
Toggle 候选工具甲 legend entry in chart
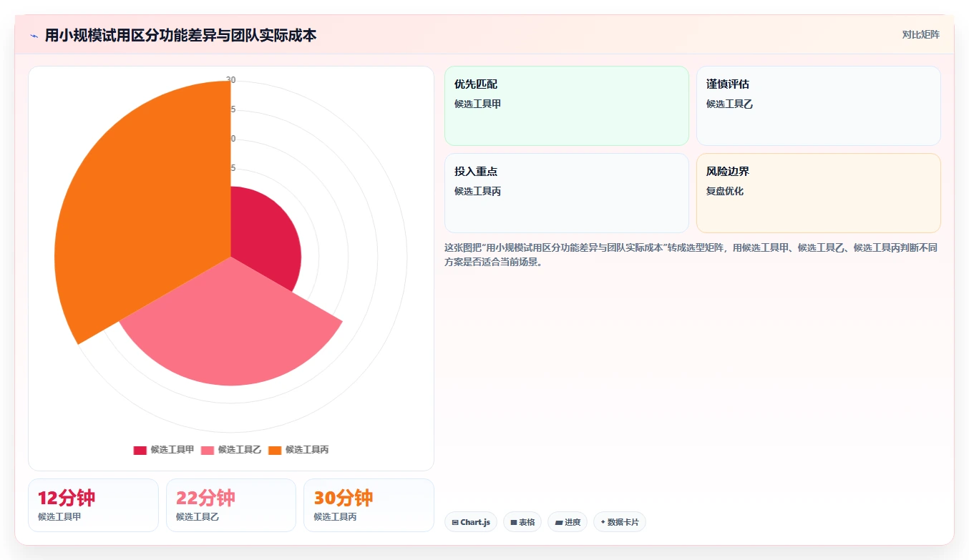pos(164,450)
